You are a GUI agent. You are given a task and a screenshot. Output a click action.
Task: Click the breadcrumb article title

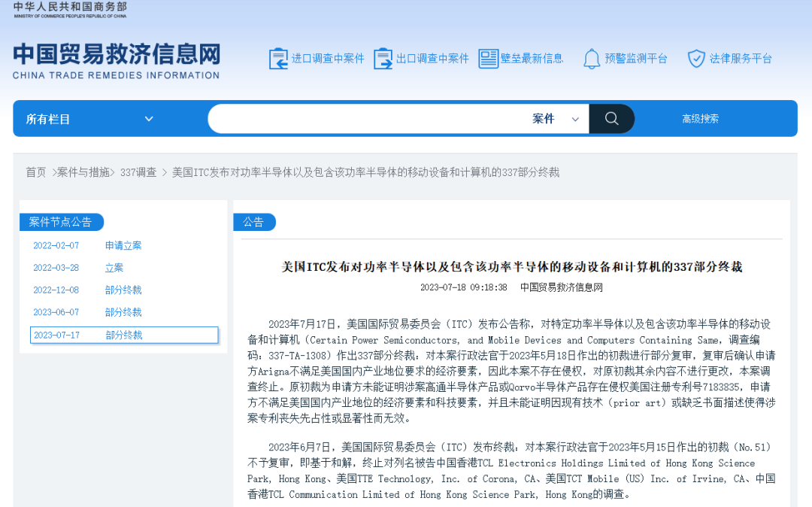(365, 172)
